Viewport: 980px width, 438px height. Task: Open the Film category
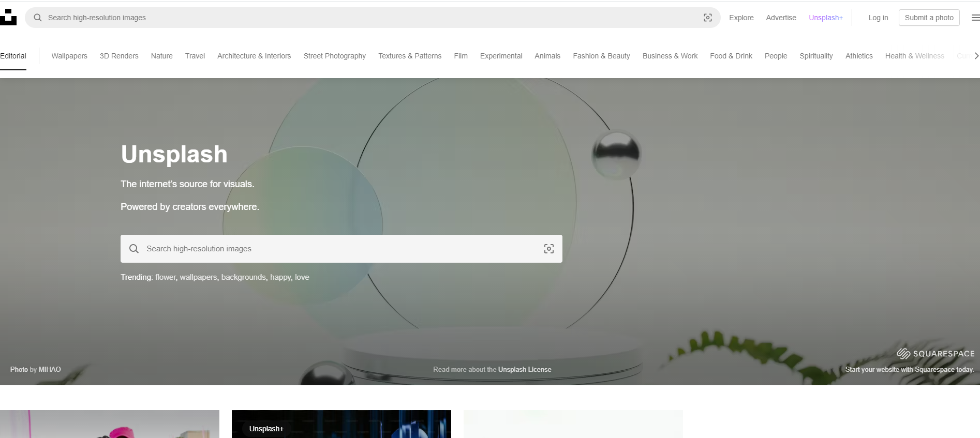461,56
